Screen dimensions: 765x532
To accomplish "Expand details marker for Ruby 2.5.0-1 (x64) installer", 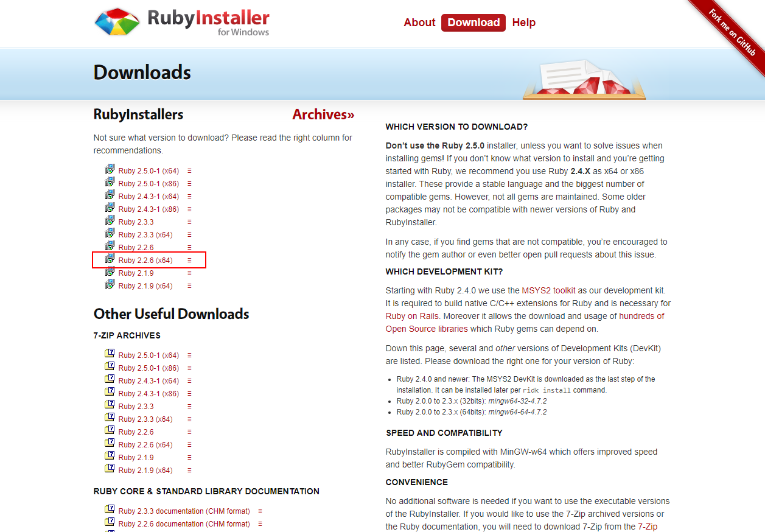I will click(189, 171).
